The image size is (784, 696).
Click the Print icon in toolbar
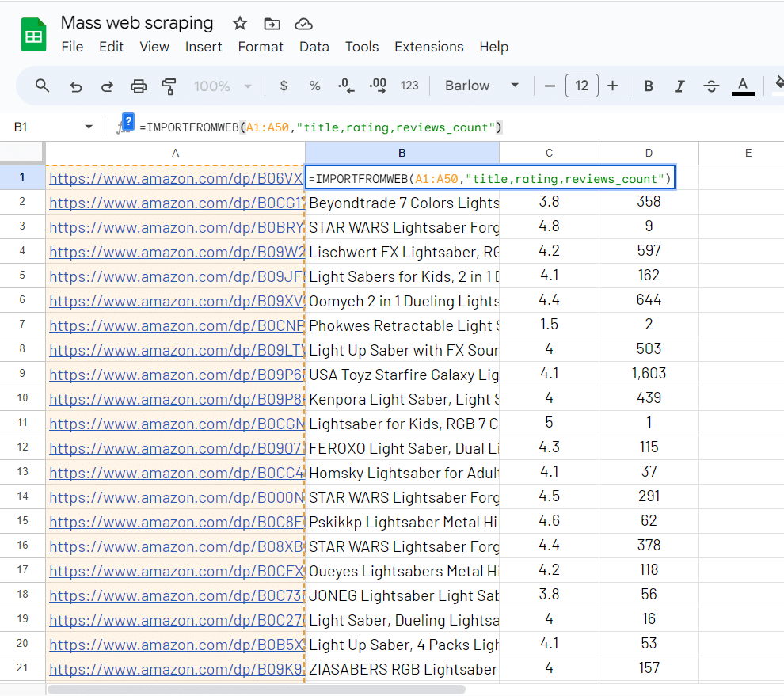139,86
